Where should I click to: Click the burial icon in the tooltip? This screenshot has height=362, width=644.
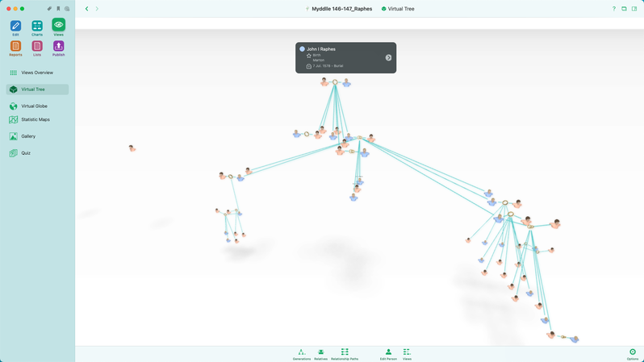pyautogui.click(x=309, y=66)
